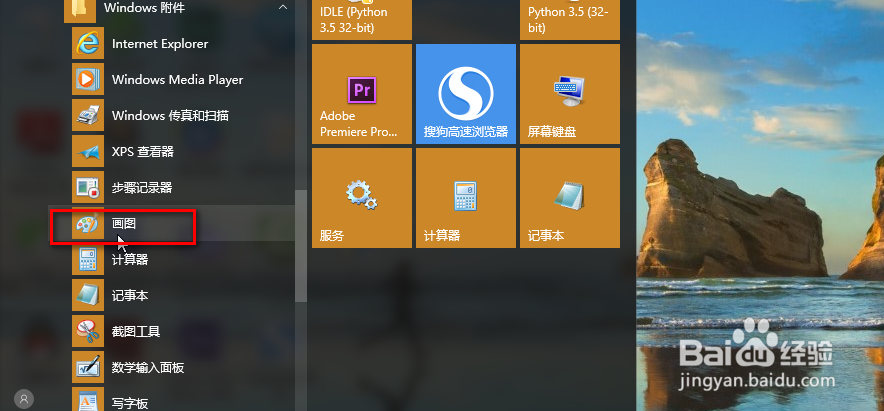Open the 计算器 tile

coord(466,198)
